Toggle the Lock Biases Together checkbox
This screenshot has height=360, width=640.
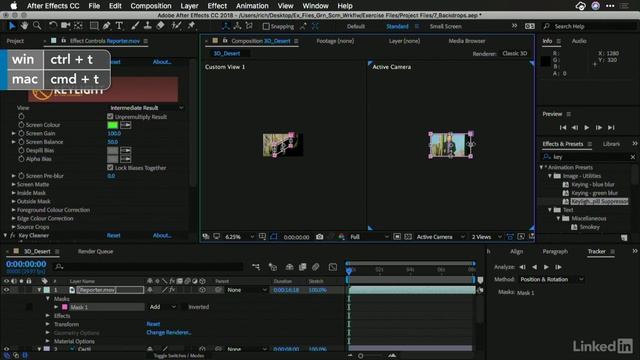110,168
